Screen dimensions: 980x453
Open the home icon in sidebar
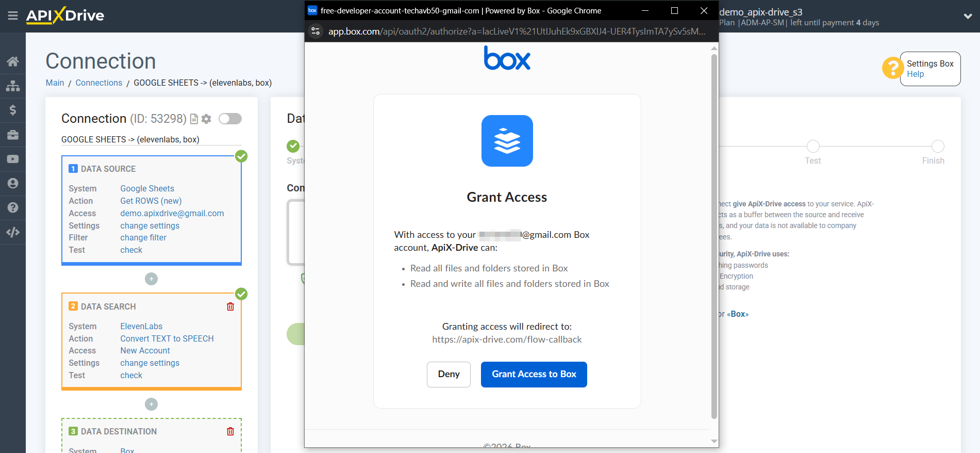point(13,61)
